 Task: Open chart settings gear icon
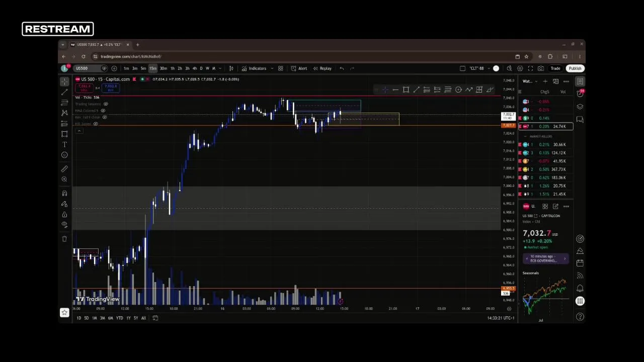pos(520,68)
